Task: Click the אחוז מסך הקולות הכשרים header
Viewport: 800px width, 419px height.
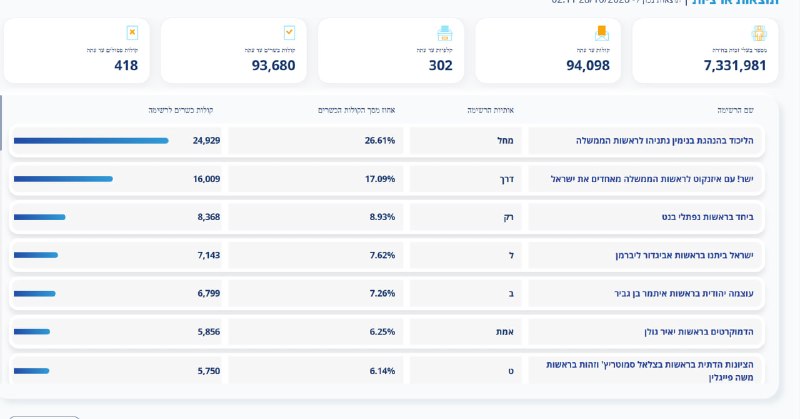Action: [x=357, y=110]
